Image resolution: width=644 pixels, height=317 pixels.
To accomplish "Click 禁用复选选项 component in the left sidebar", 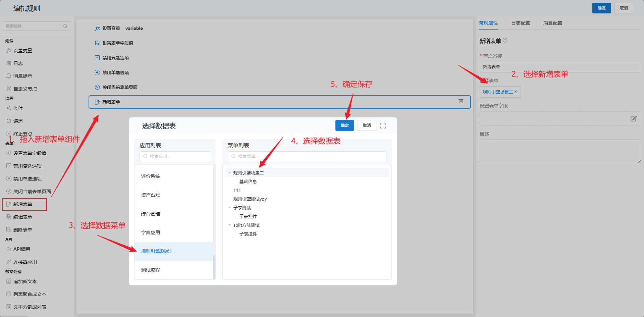I will [27, 166].
